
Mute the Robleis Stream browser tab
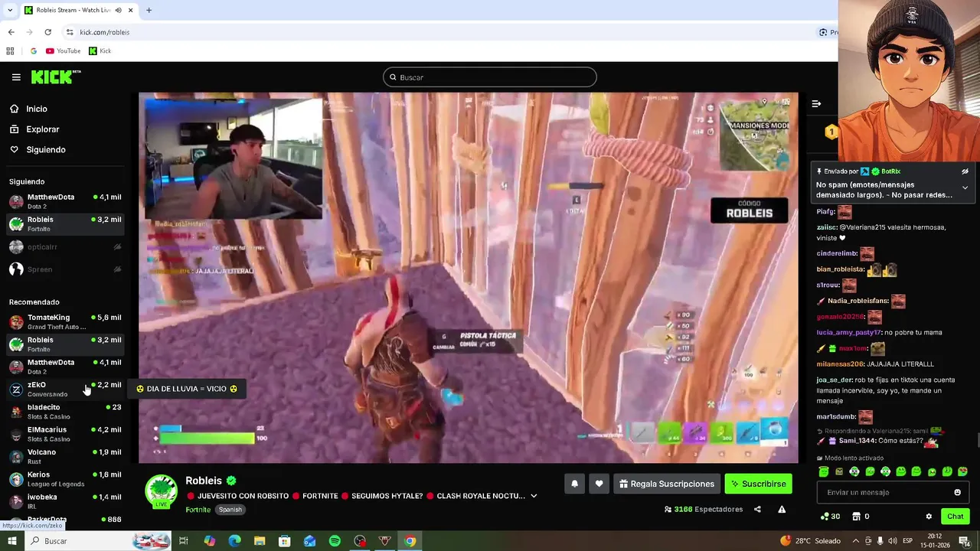tap(117, 10)
